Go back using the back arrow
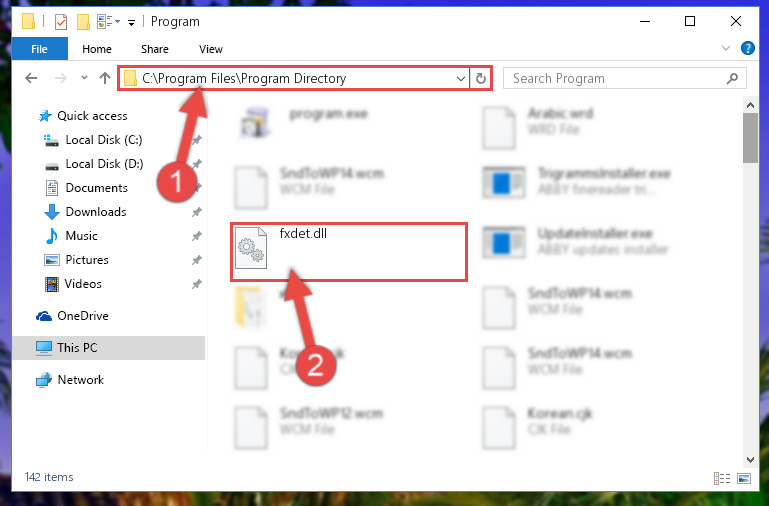 pyautogui.click(x=31, y=78)
